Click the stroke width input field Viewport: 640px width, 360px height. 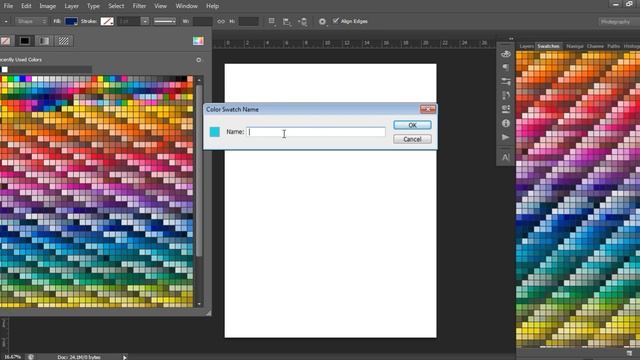click(x=129, y=21)
